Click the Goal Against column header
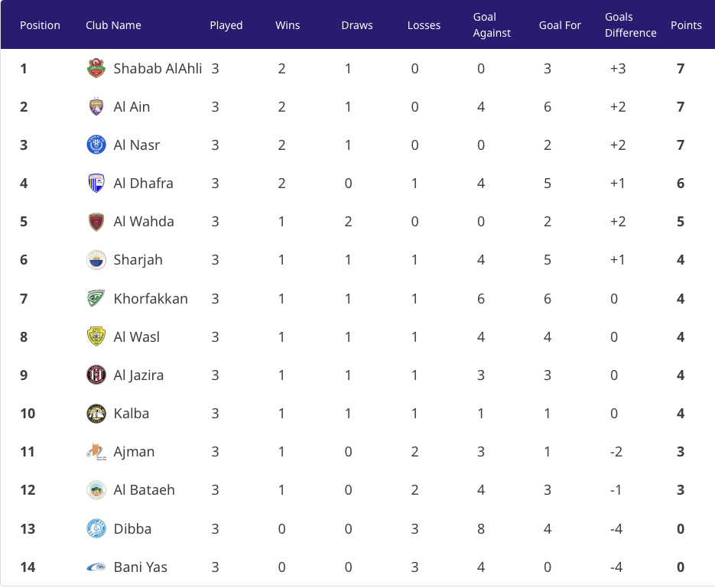715x588 pixels. [492, 24]
